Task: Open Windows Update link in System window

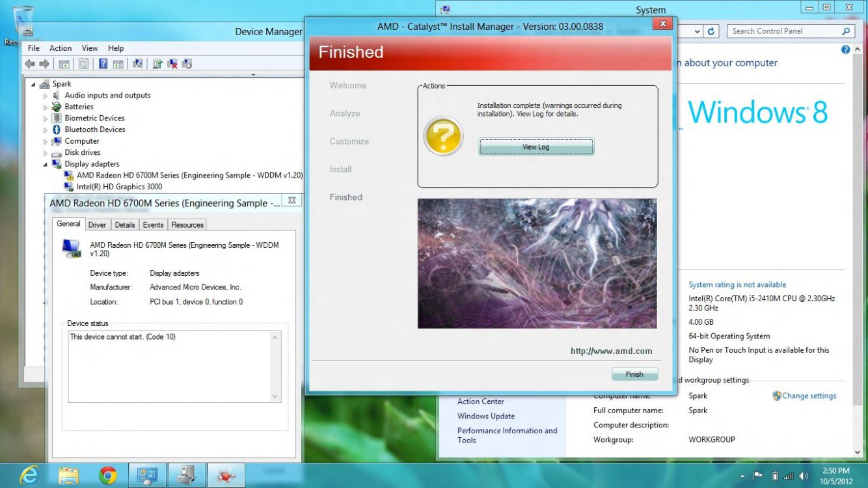Action: click(486, 416)
